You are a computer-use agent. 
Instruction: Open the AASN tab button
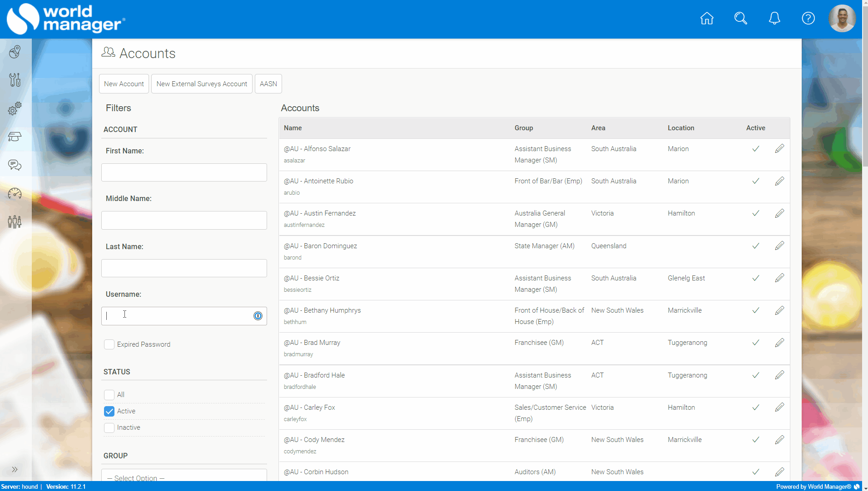coord(268,84)
